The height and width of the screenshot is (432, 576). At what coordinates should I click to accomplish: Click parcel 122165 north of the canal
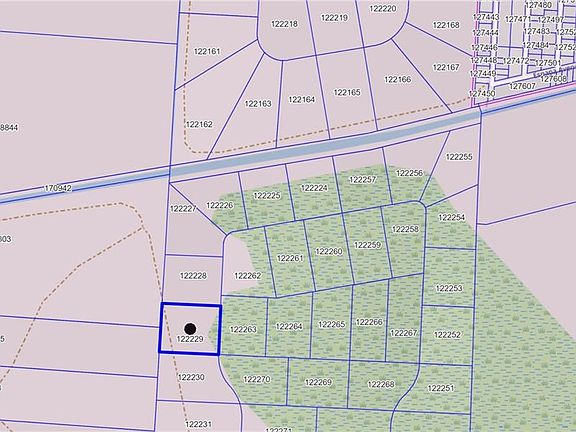click(347, 93)
